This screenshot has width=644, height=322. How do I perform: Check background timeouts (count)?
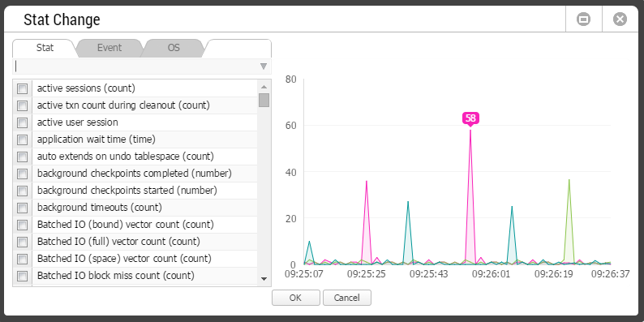pos(22,208)
